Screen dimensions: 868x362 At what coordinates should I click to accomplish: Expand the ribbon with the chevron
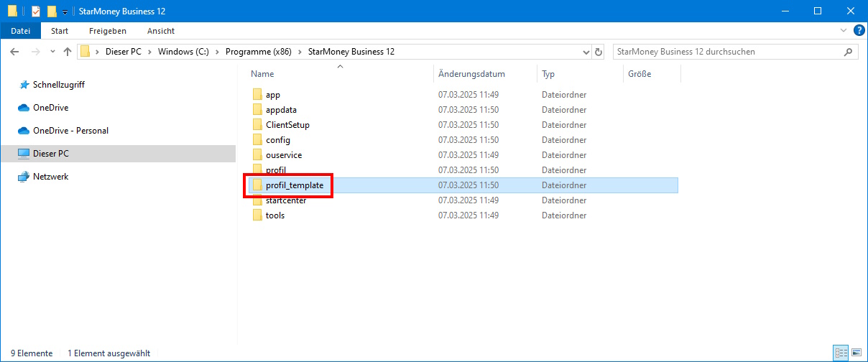click(844, 30)
